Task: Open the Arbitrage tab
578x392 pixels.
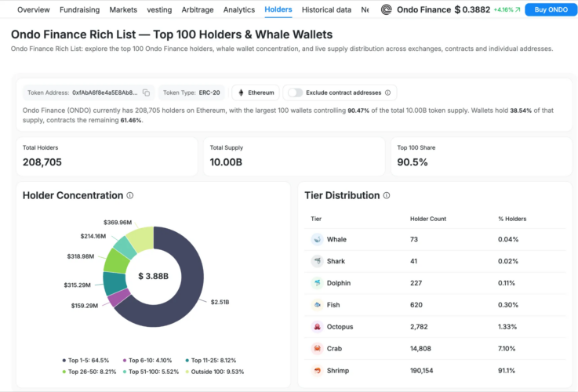Action: [198, 10]
